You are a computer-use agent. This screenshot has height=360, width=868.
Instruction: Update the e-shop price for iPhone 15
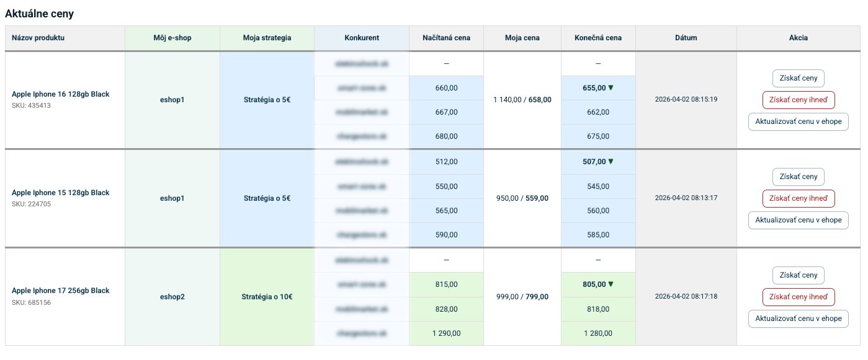798,220
